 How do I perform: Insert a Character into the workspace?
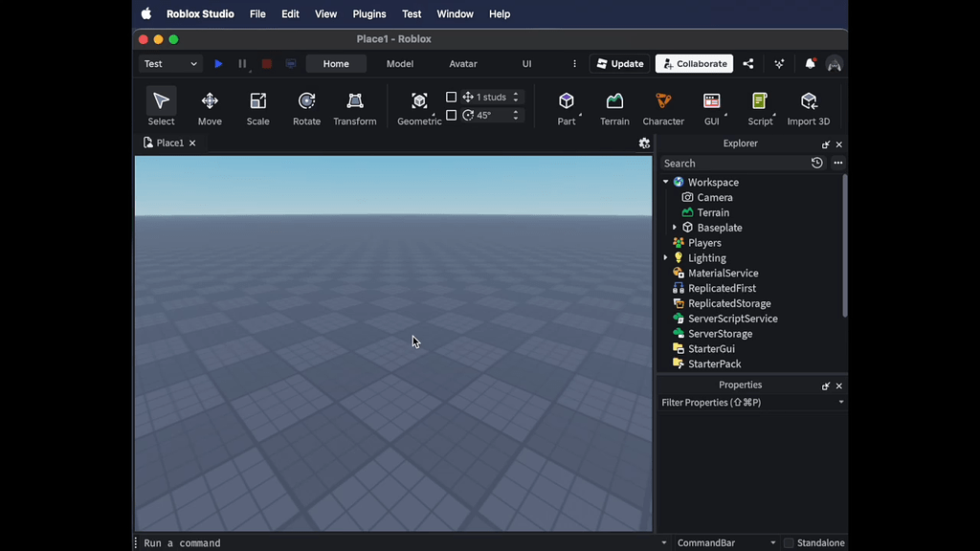[x=663, y=105]
